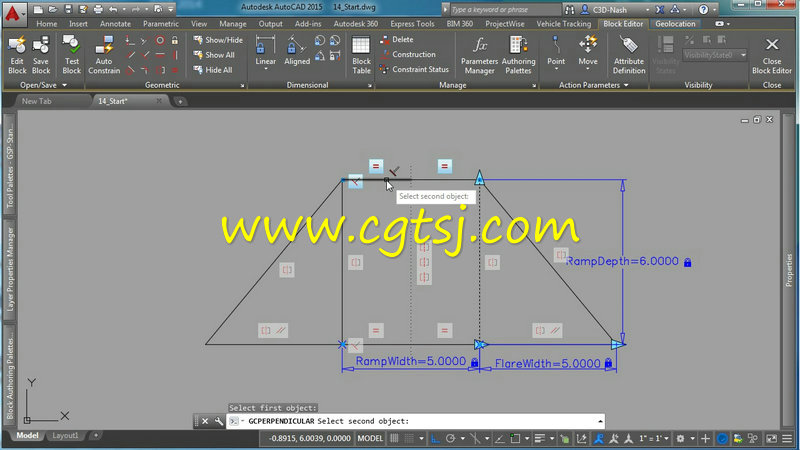Expand the Open/Save panel arrow

pyautogui.click(x=65, y=85)
